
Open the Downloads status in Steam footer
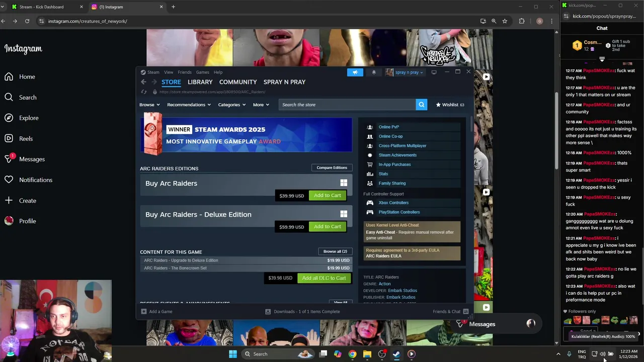[302, 312]
